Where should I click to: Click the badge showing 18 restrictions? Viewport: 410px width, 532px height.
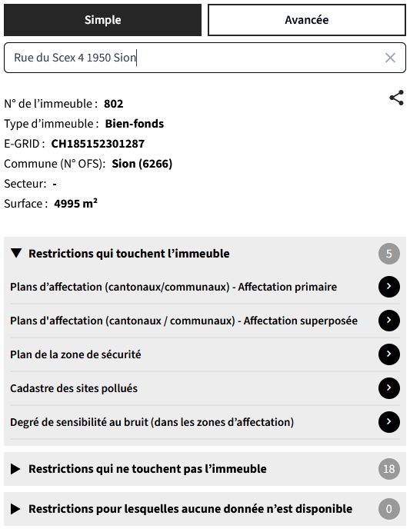coord(389,469)
